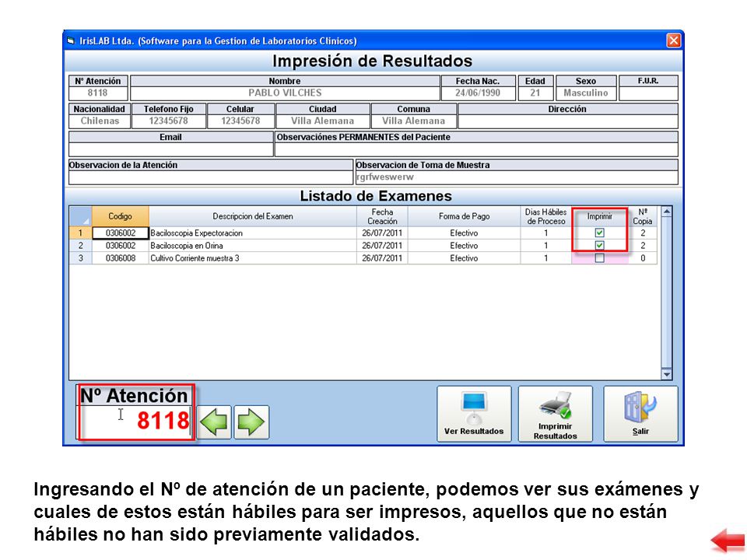Click the top Nº Atención field showing grey 8118

(x=98, y=93)
